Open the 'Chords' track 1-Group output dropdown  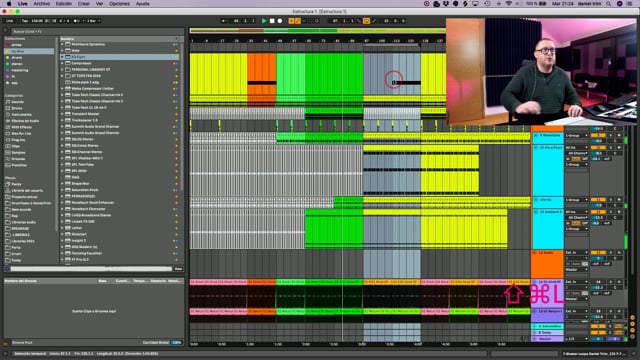(x=576, y=200)
